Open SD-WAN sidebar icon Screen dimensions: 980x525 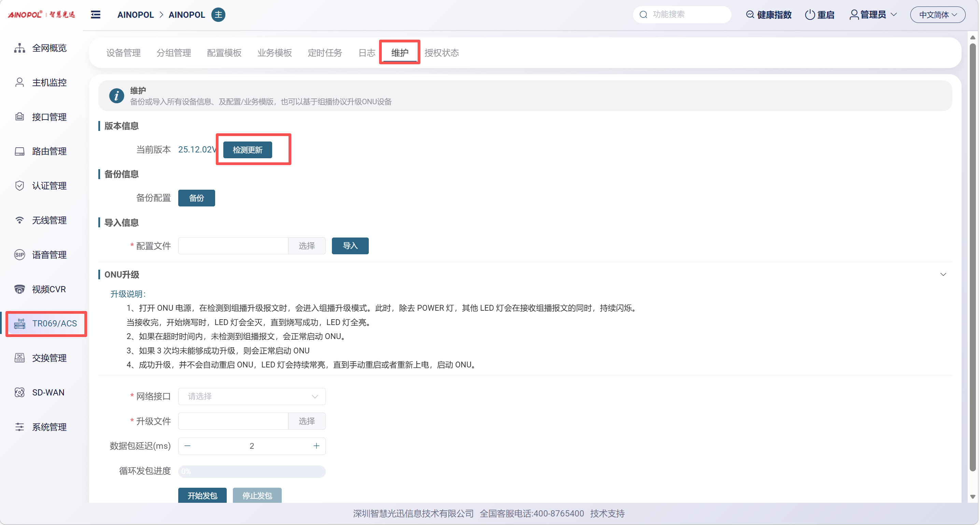[x=19, y=392]
